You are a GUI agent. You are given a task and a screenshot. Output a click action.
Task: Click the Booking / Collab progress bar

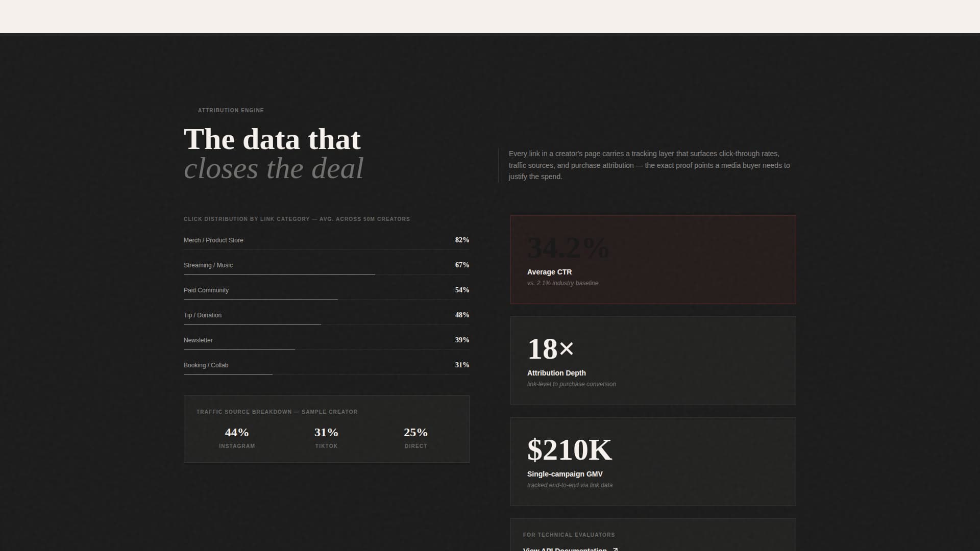point(326,374)
